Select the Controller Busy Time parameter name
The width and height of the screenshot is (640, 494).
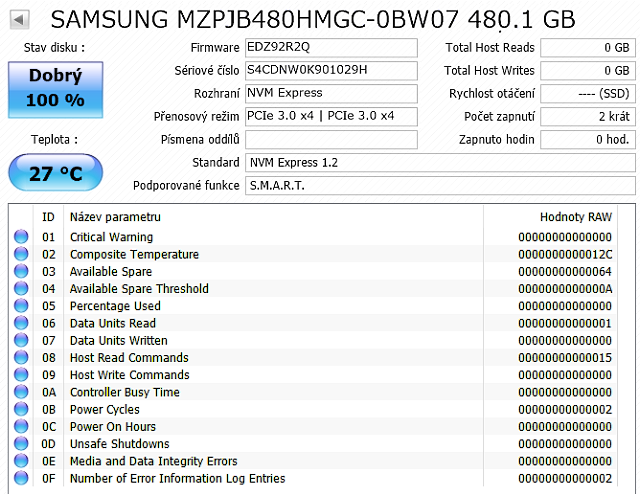click(x=124, y=392)
